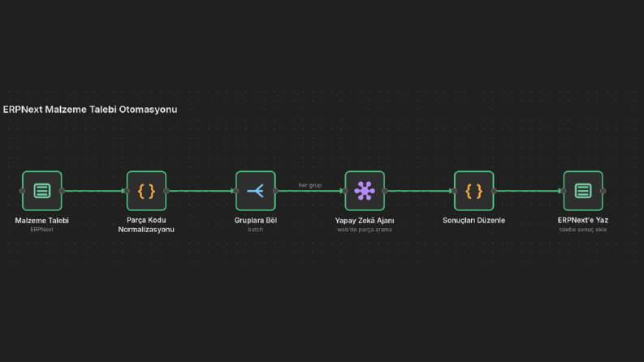Click the 'Malzeme Talebi' node label
Screen dimensions: 644x362
click(42, 221)
